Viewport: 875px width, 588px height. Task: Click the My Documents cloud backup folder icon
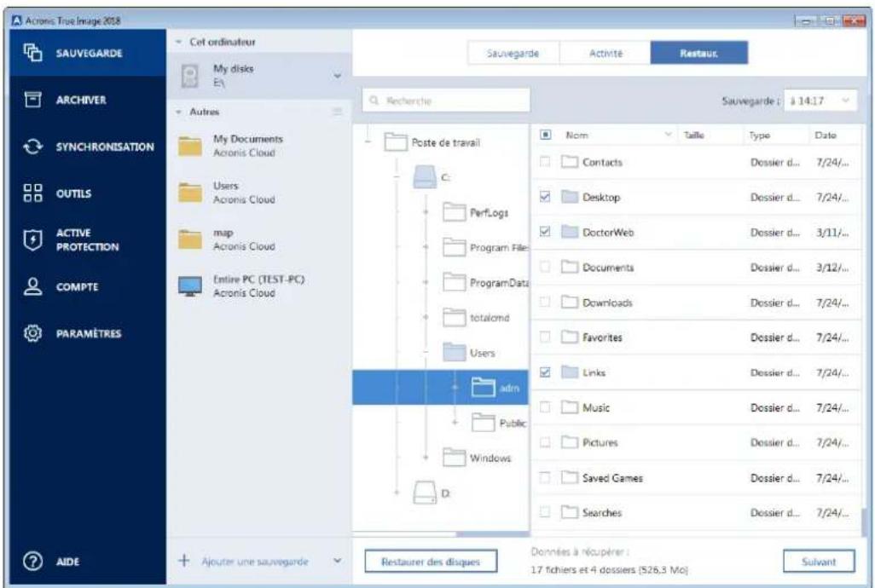[x=189, y=146]
